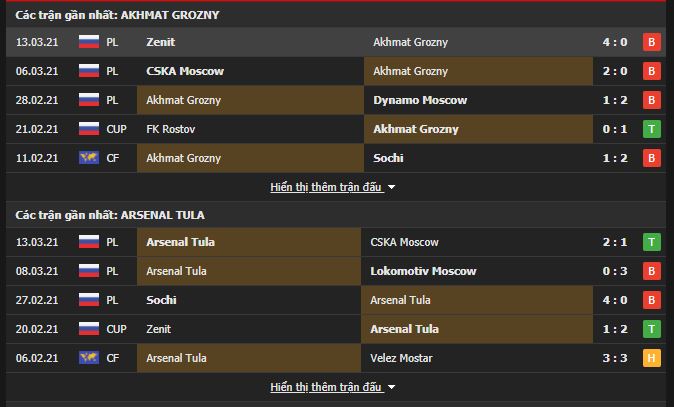Click the Russian flag icon on 27.02.21 Sochi row

coord(89,300)
